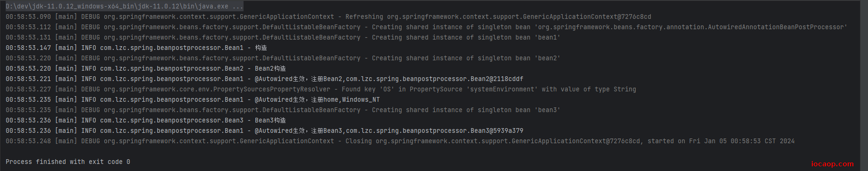Select log line creating singleton bean 'bean1'
Image resolution: width=868 pixels, height=171 pixels.
coord(283,37)
